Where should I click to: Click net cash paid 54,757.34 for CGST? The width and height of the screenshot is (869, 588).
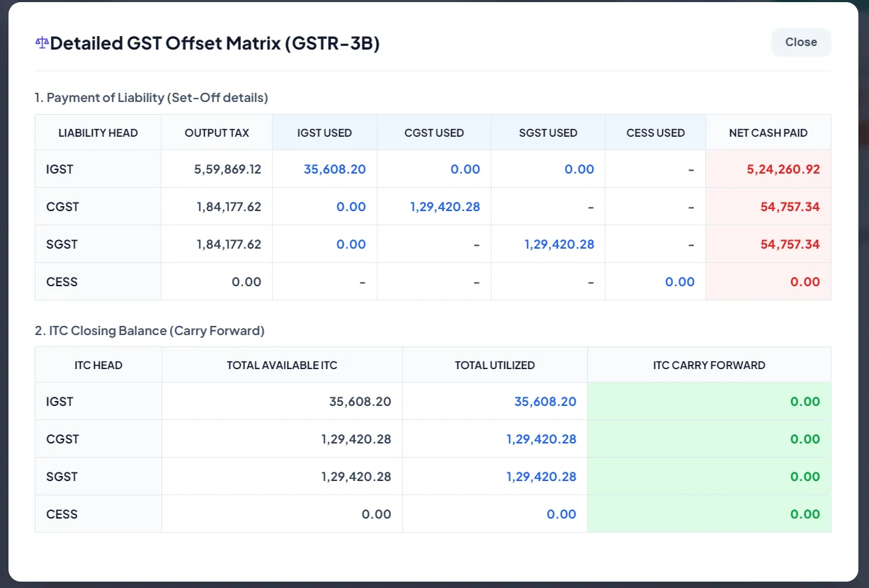point(790,207)
